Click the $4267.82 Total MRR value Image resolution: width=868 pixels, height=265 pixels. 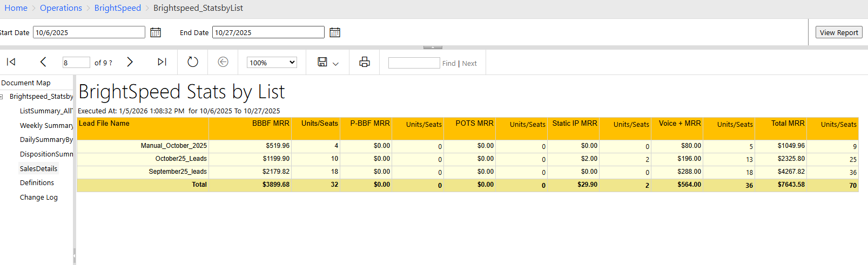click(791, 172)
